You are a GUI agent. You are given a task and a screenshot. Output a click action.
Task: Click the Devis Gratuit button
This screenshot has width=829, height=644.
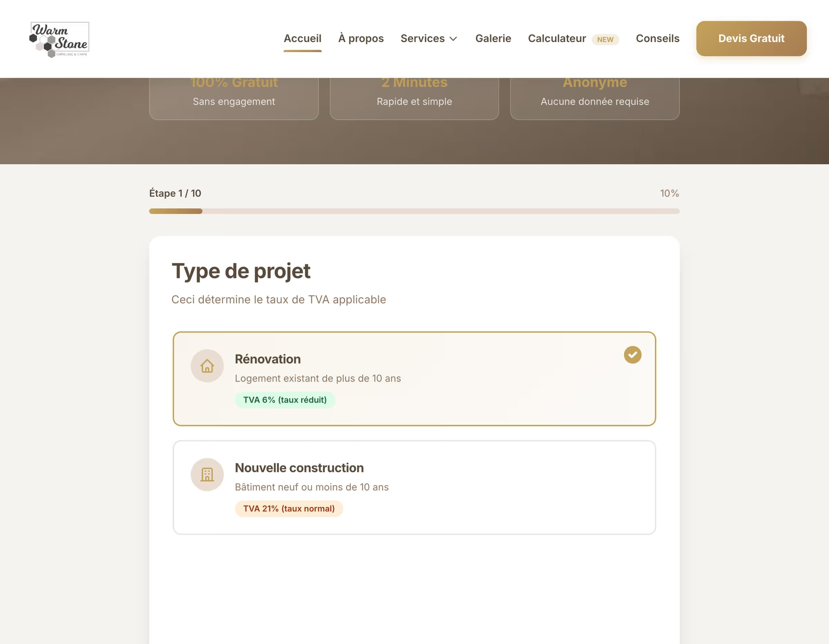click(751, 38)
